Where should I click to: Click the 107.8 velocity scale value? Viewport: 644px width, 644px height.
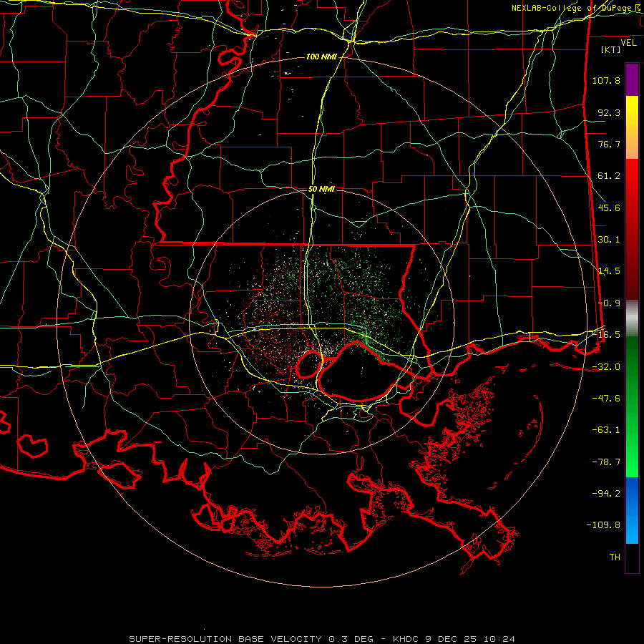pyautogui.click(x=606, y=80)
